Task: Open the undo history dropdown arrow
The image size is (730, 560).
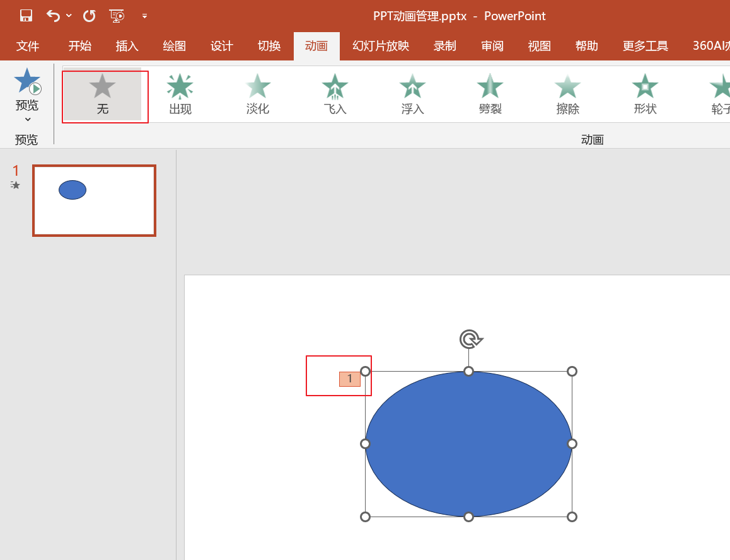Action: pos(69,16)
